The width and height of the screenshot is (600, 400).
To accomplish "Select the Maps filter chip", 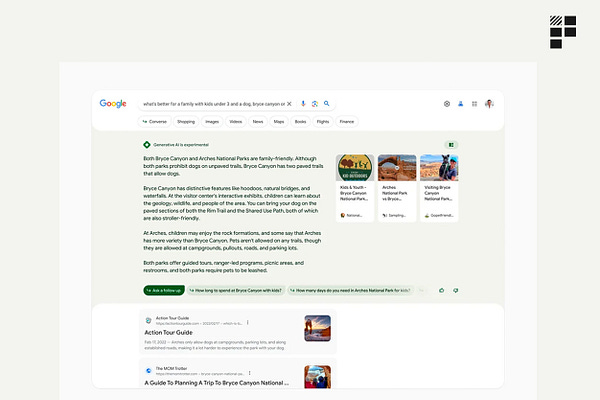I will (279, 122).
